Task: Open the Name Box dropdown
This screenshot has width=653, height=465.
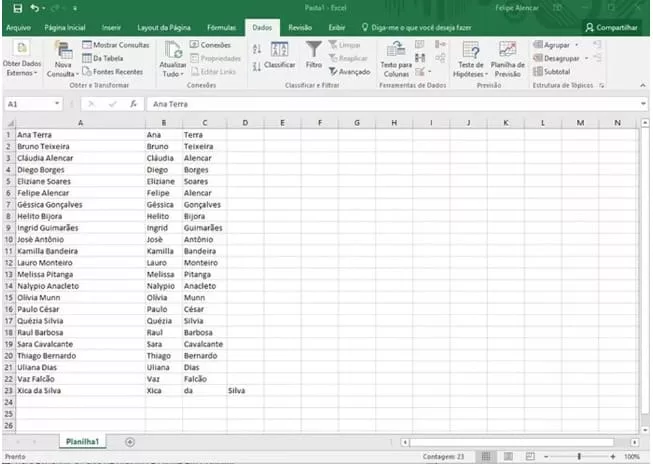Action: click(57, 104)
